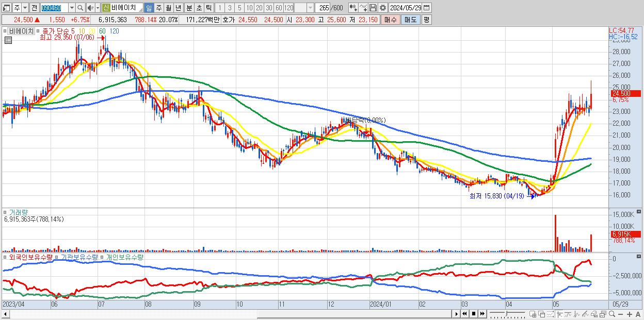Click the add overlay line-plus icon

363,8
